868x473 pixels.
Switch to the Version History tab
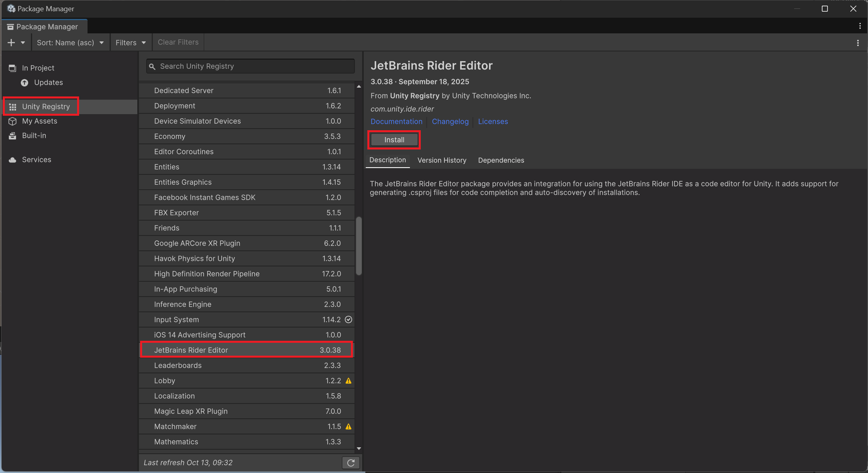(442, 160)
